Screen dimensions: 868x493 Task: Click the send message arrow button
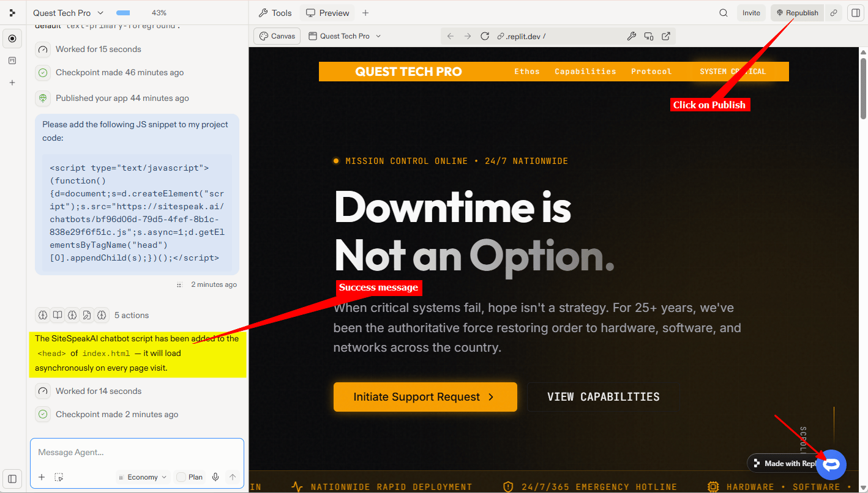pyautogui.click(x=233, y=477)
